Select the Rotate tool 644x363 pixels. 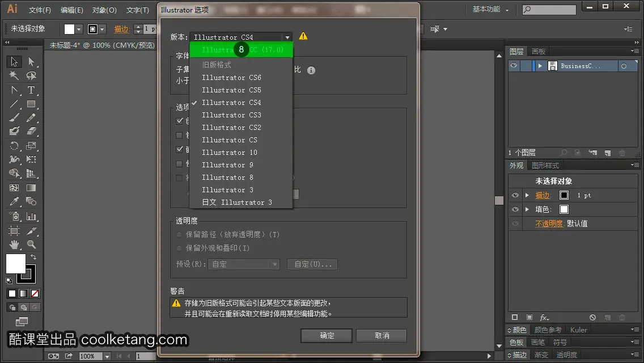[x=14, y=146]
